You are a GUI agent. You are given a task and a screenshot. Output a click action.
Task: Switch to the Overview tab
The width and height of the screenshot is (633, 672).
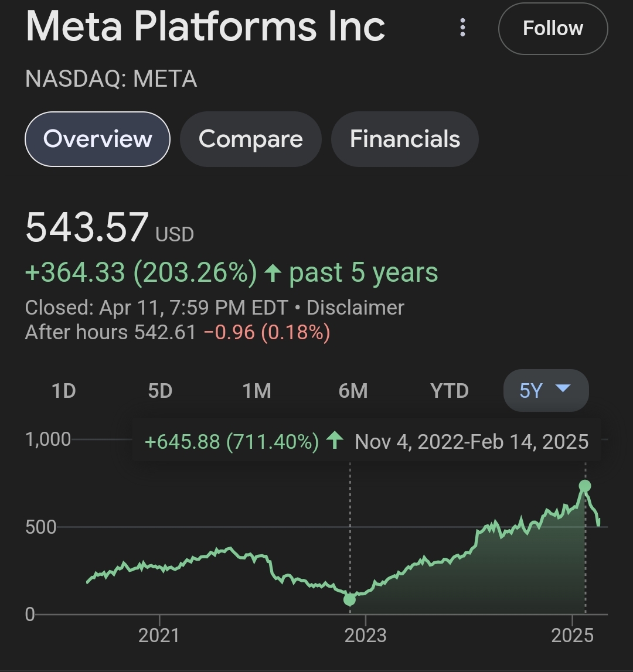click(x=97, y=139)
